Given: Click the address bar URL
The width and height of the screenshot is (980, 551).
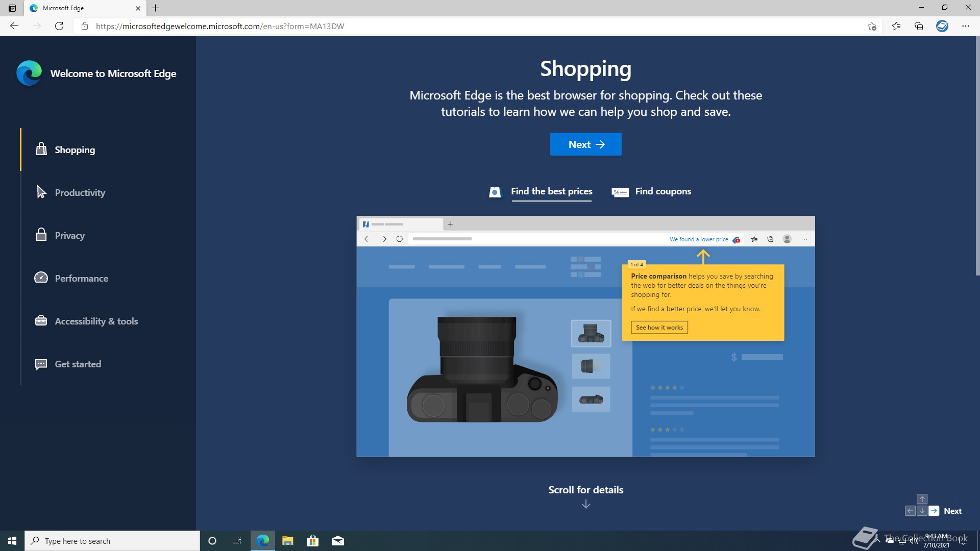Looking at the screenshot, I should pos(220,26).
